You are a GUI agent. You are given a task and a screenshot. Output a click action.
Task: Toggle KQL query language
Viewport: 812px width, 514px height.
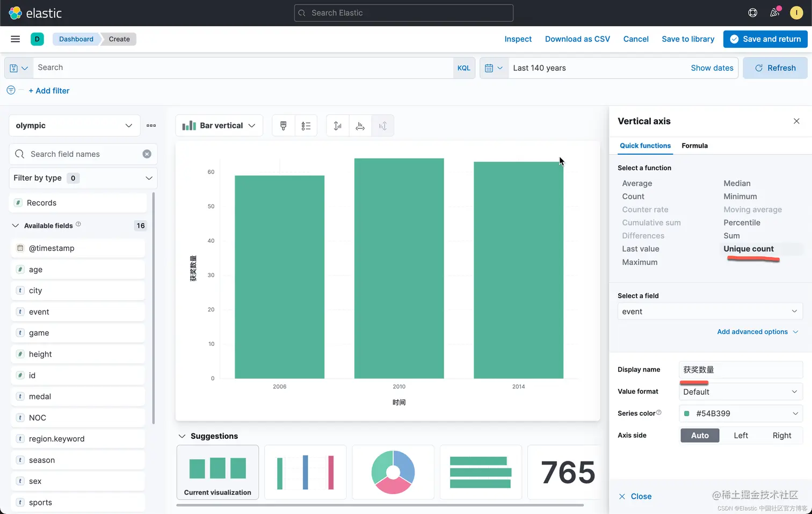[464, 68]
